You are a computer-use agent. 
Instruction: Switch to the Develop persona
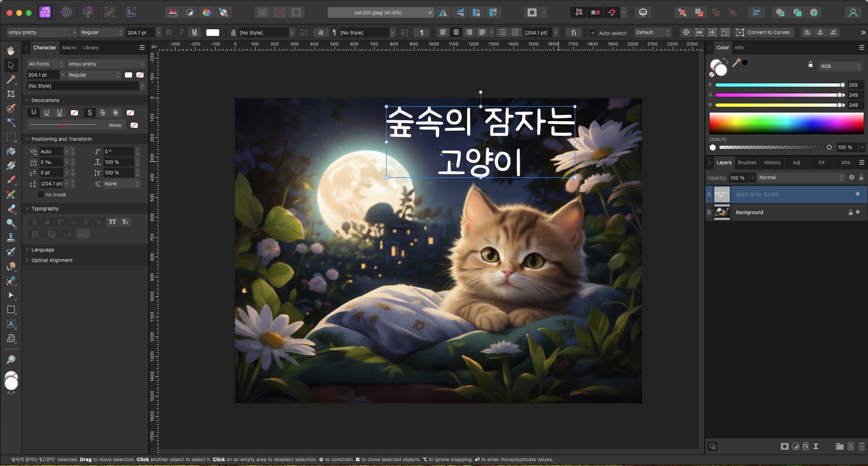point(88,12)
